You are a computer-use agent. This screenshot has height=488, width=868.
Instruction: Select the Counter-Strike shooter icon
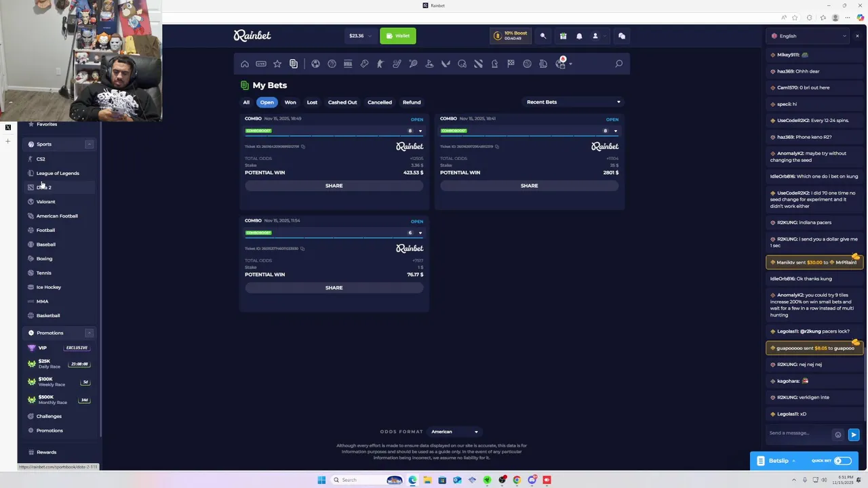(x=380, y=64)
